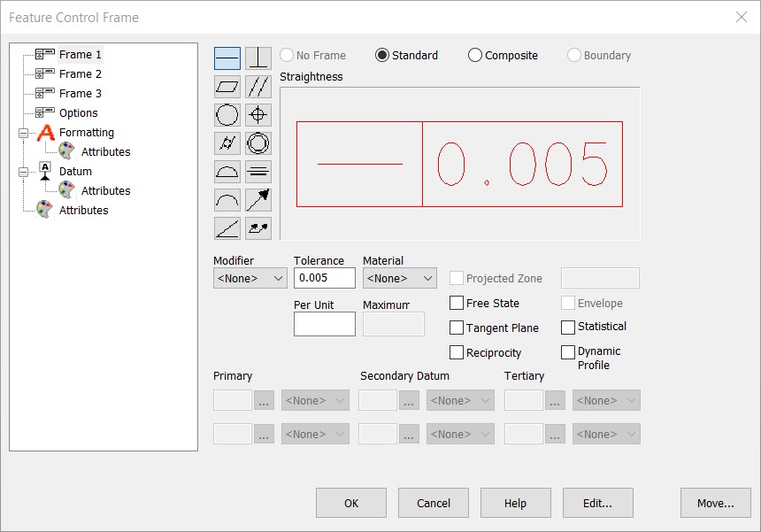Viewport: 761px width, 532px height.
Task: Open the Modifier dropdown
Action: (x=249, y=277)
